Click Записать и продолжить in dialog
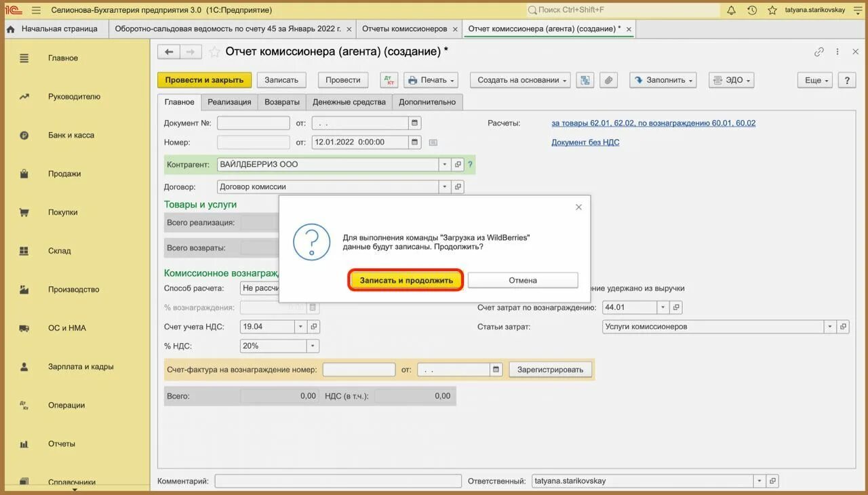This screenshot has height=495, width=868. click(406, 280)
